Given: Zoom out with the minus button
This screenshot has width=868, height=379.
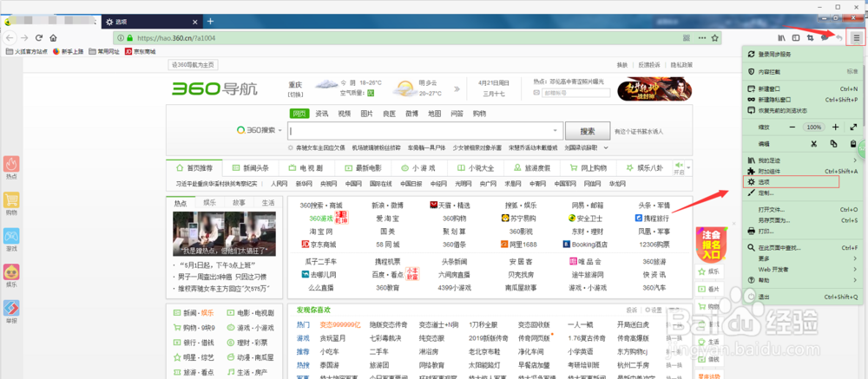Looking at the screenshot, I should [792, 127].
